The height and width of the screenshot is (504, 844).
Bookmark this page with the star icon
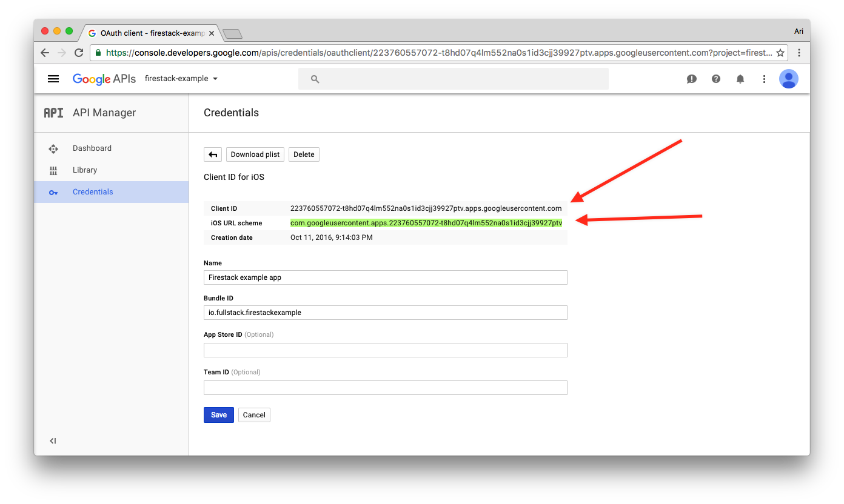pos(780,53)
